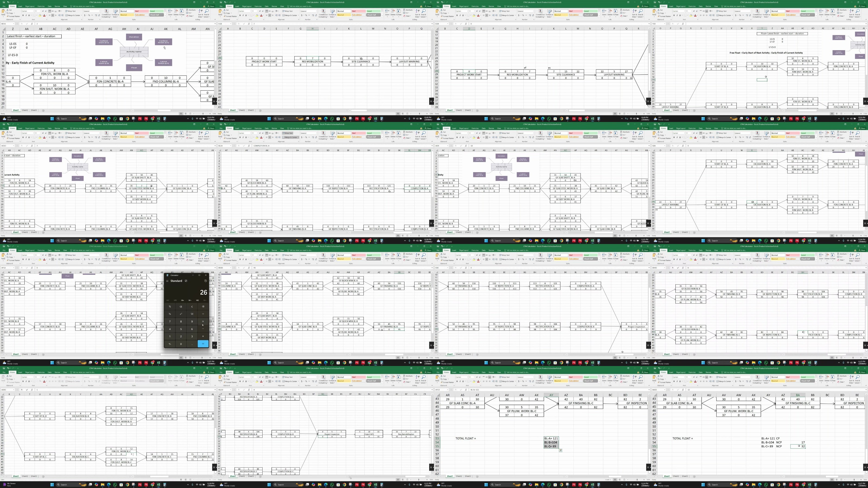Click Cut in Excel window with BA55 selected
The width and height of the screenshot is (868, 488).
(x=660, y=376)
